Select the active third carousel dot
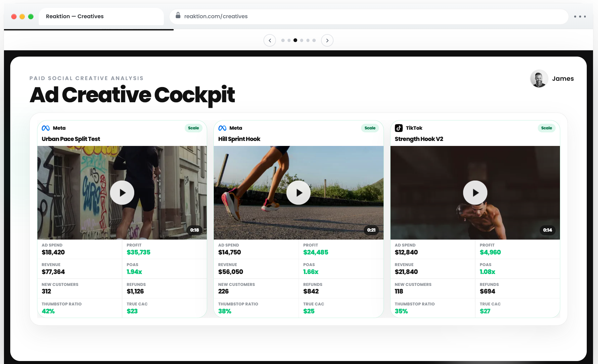The image size is (598, 364). coord(296,40)
